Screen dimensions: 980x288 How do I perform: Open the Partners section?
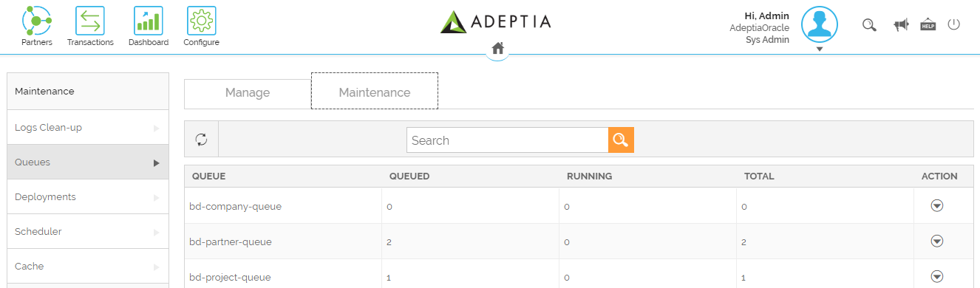(x=37, y=26)
